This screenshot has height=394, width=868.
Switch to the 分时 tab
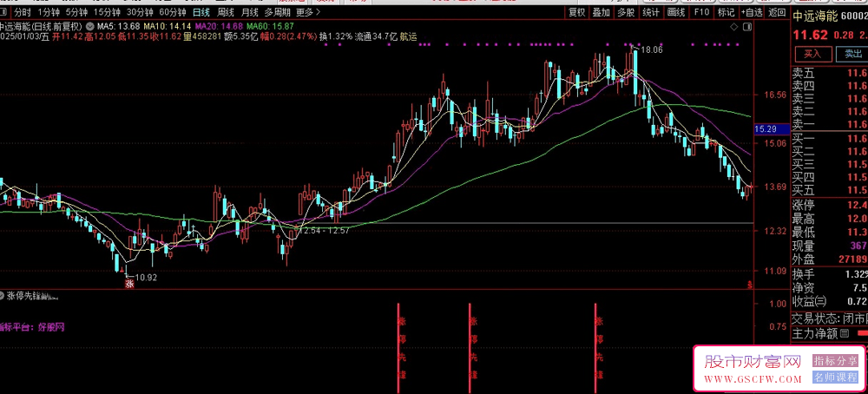(x=23, y=12)
